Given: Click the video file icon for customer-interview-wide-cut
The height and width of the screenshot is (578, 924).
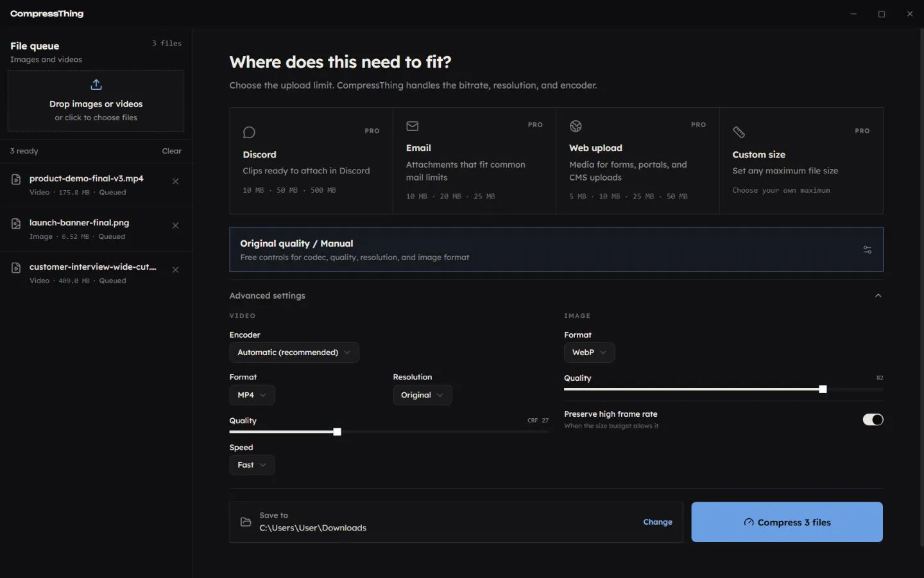Looking at the screenshot, I should tap(16, 268).
